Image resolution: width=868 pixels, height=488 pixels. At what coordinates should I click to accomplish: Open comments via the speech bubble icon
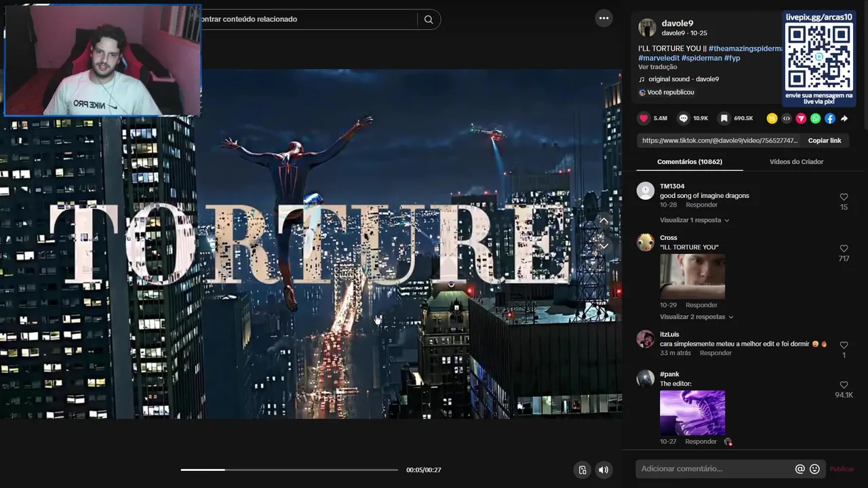(684, 118)
